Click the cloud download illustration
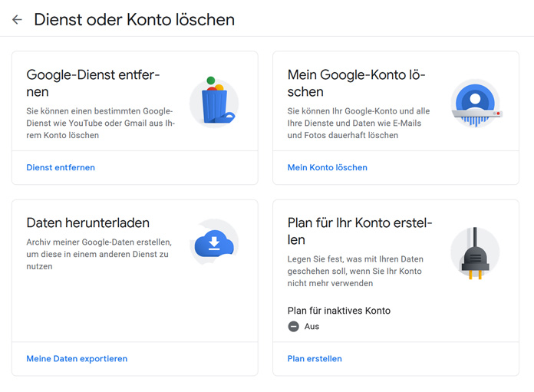 click(x=215, y=242)
